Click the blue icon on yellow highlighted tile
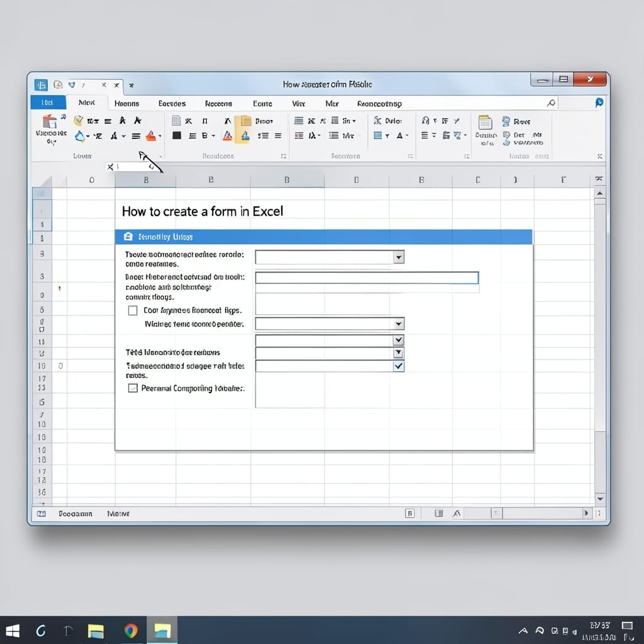 [x=245, y=136]
